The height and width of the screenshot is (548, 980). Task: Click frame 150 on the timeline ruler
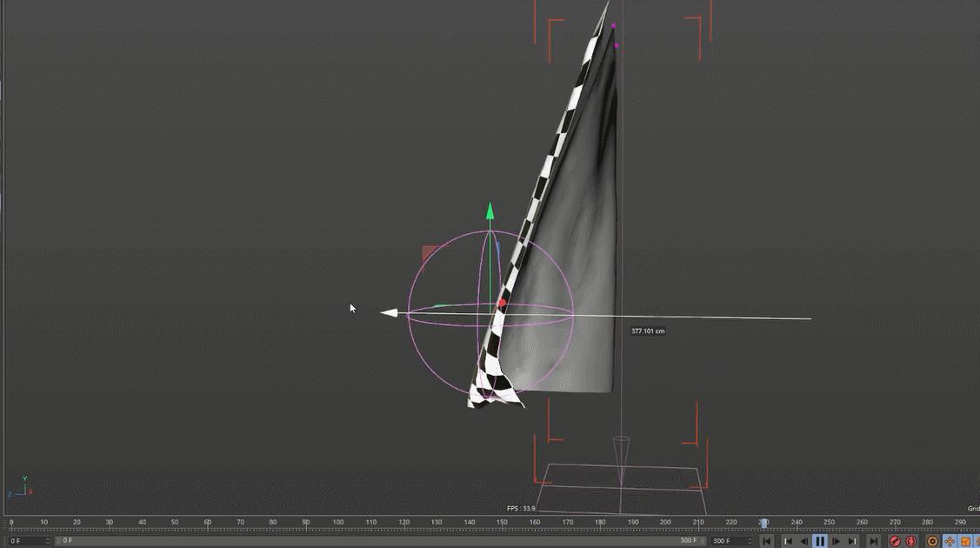tap(503, 523)
